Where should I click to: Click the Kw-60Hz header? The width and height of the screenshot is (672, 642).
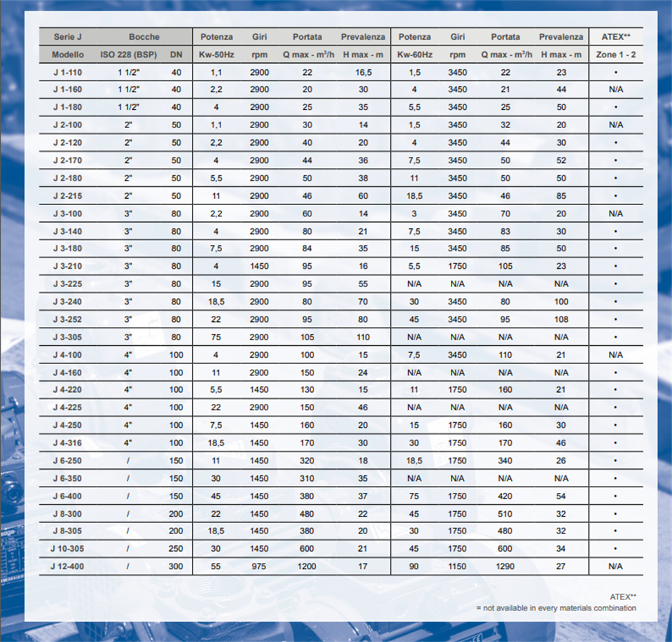[415, 55]
